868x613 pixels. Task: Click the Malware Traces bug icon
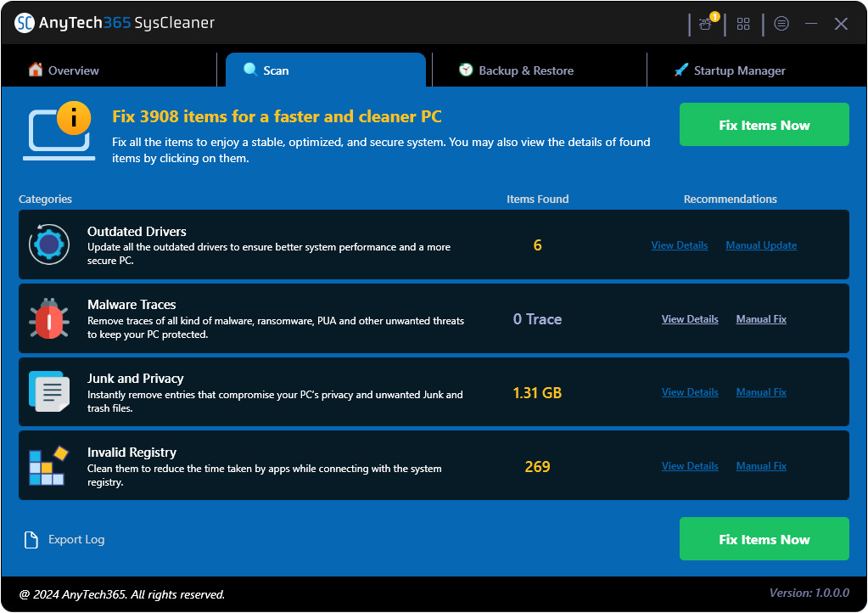48,318
